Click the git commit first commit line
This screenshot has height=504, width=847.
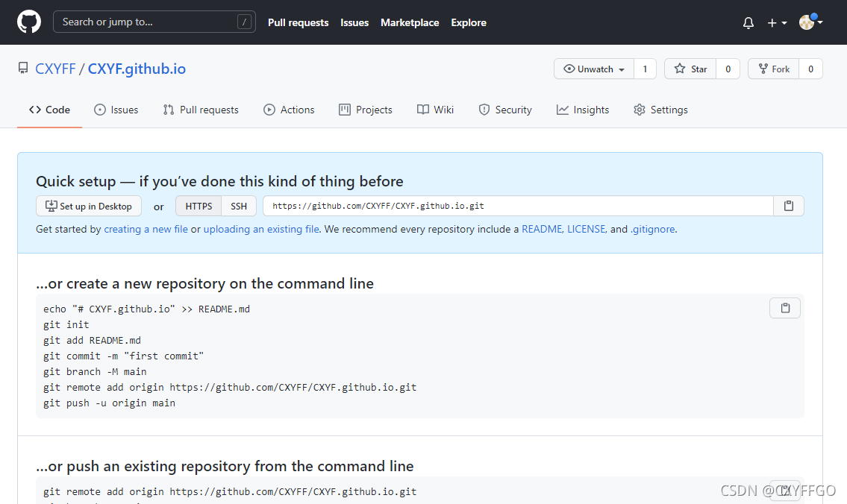click(124, 356)
